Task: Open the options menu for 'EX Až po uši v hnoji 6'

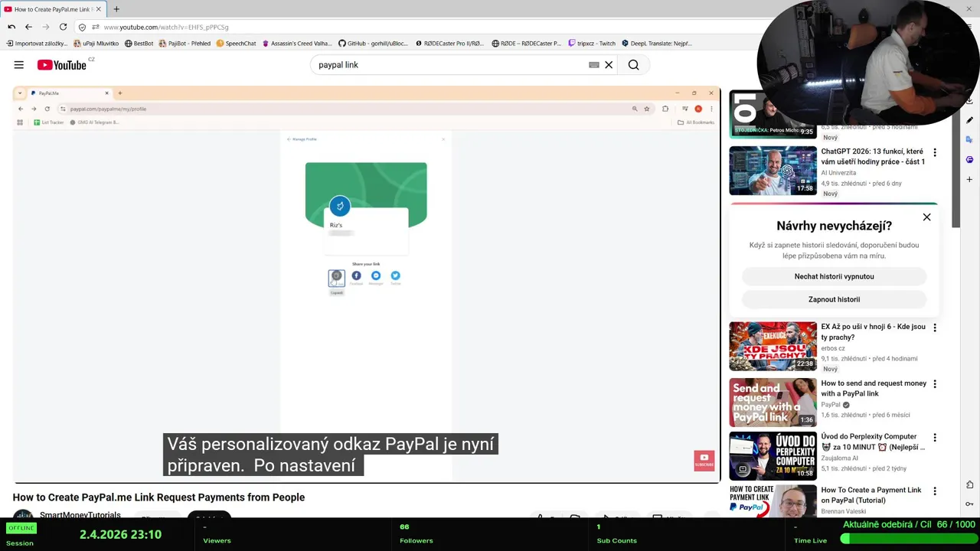Action: coord(934,328)
